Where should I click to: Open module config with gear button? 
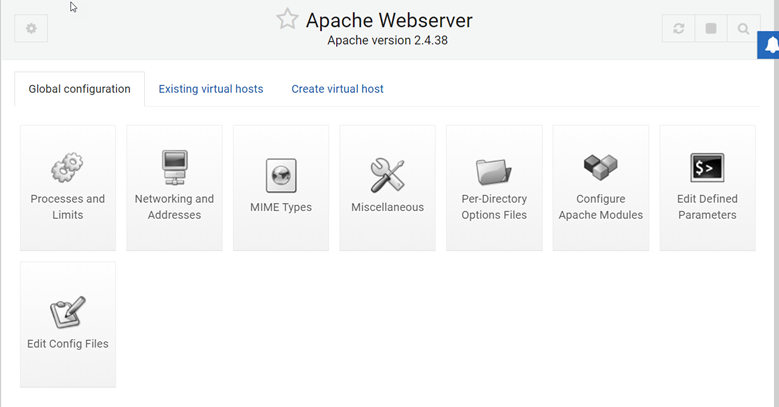(x=31, y=29)
